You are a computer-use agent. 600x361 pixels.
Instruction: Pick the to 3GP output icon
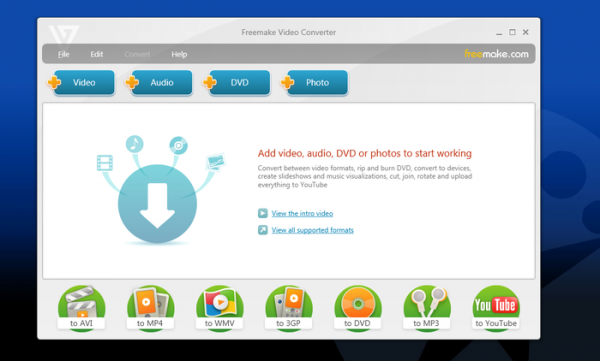(289, 309)
